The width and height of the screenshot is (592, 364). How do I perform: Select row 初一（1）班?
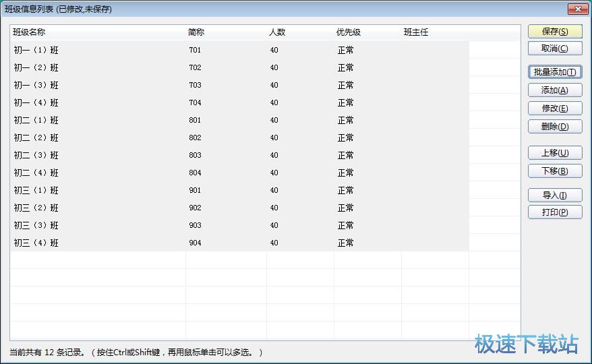239,50
